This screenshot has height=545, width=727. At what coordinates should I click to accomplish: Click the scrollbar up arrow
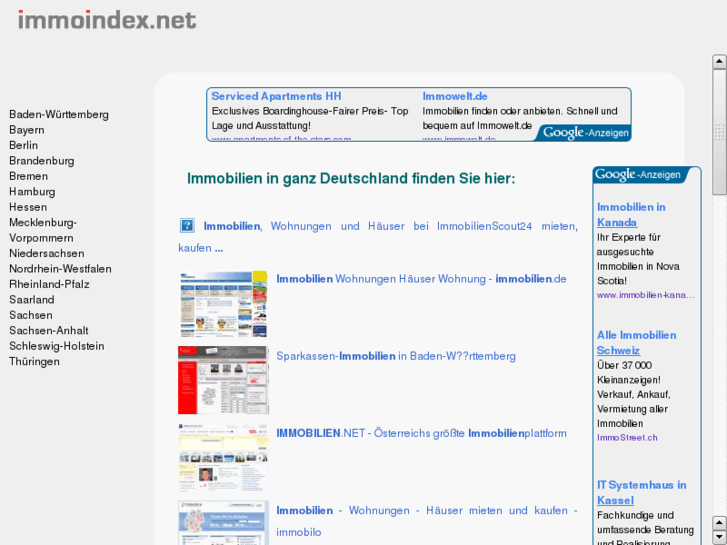(x=719, y=61)
